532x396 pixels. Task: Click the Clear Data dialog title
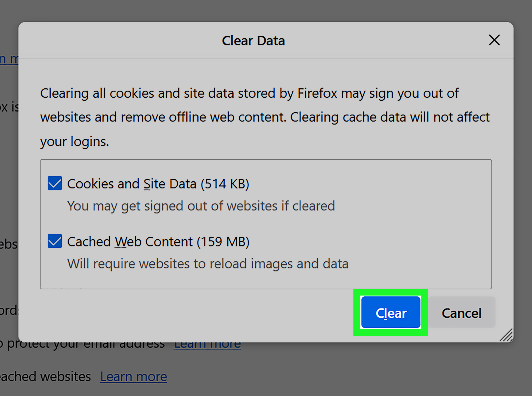point(254,40)
